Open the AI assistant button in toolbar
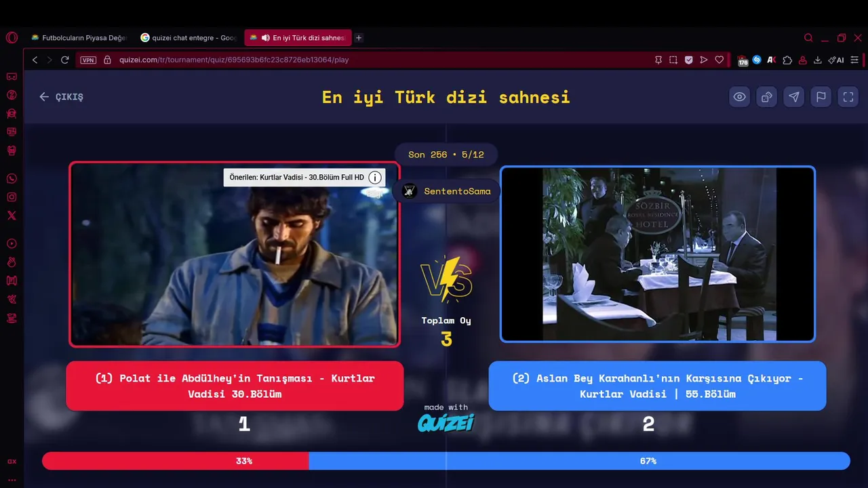868x488 pixels. tap(836, 60)
